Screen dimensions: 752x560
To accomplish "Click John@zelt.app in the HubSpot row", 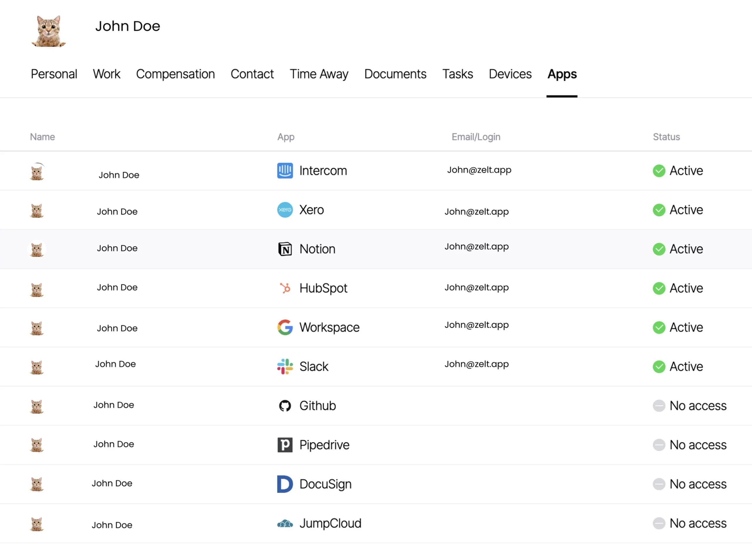I will tap(476, 287).
